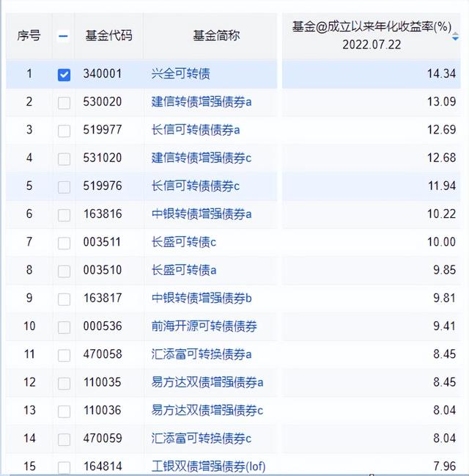The image size is (469, 476).
Task: Open the 汇添富可转换债券a fund link
Action: [x=202, y=354]
